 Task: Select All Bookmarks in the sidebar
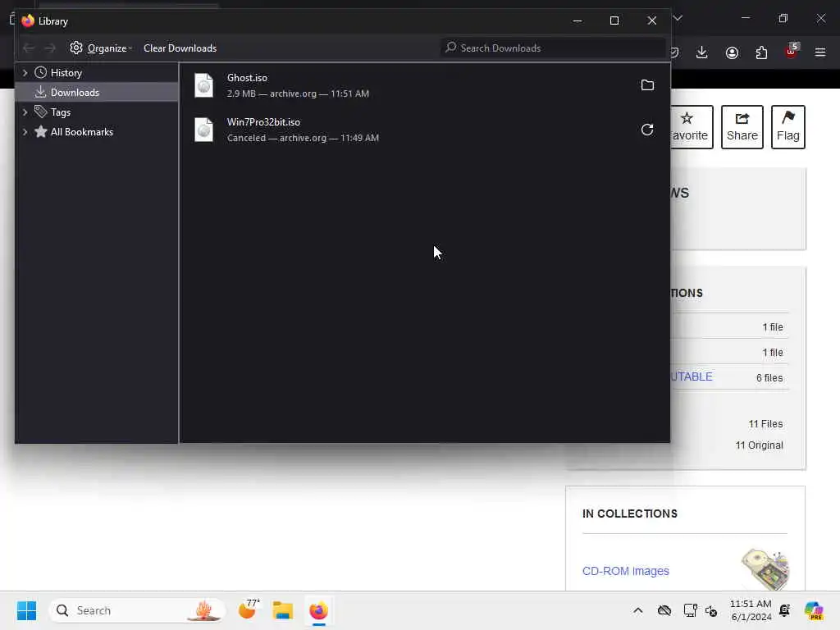coord(97,132)
